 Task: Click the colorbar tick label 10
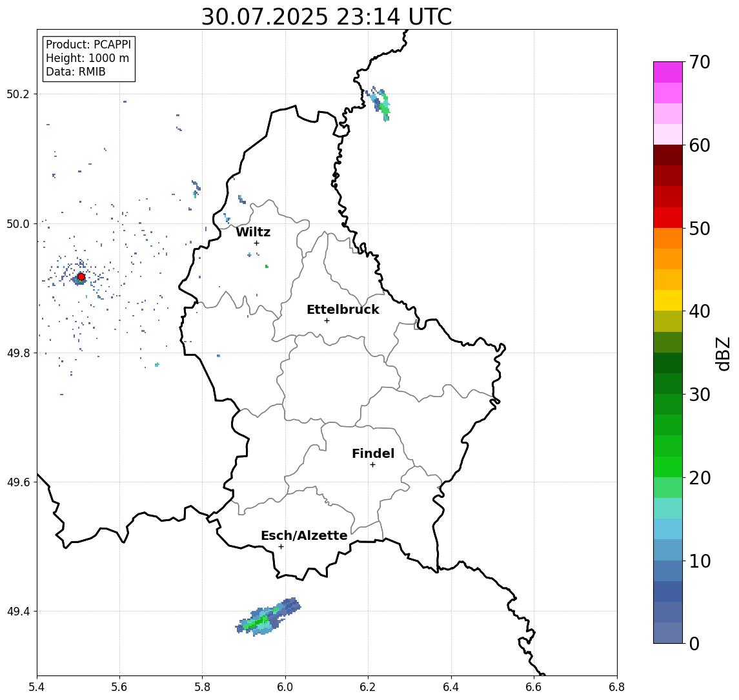pos(700,561)
